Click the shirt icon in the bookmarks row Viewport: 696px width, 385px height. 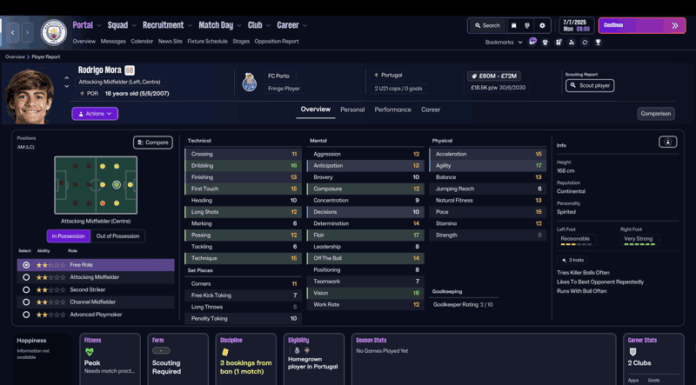point(546,42)
